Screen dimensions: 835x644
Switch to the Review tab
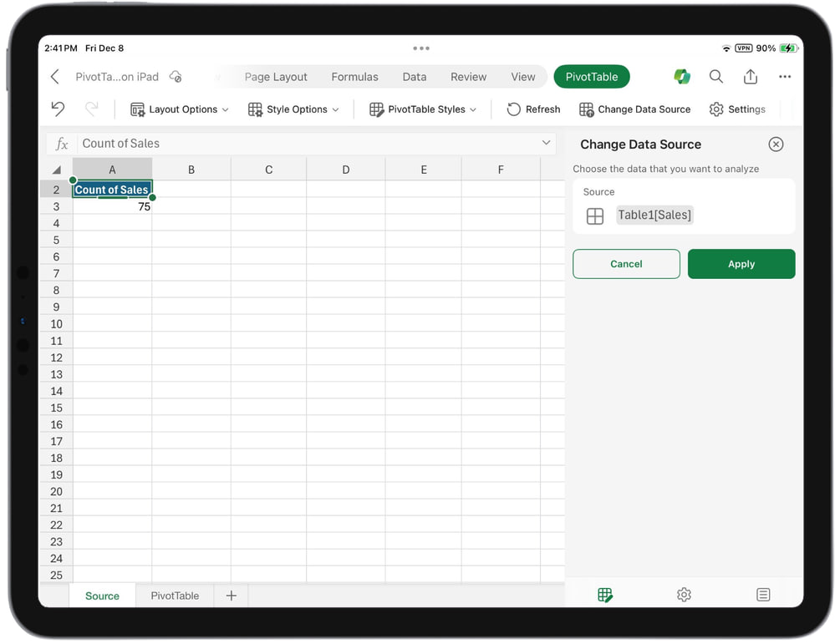469,77
